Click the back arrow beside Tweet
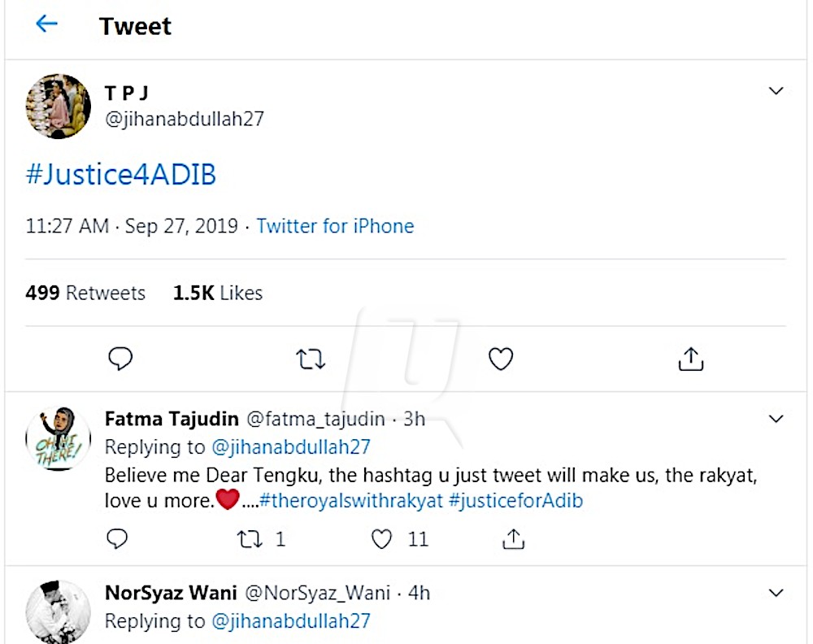813x644 pixels. pos(47,24)
